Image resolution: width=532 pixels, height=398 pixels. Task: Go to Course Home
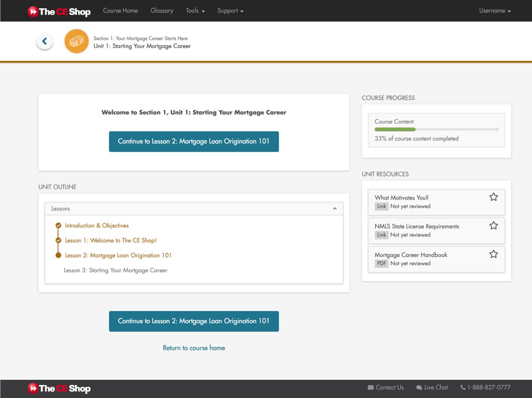121,11
